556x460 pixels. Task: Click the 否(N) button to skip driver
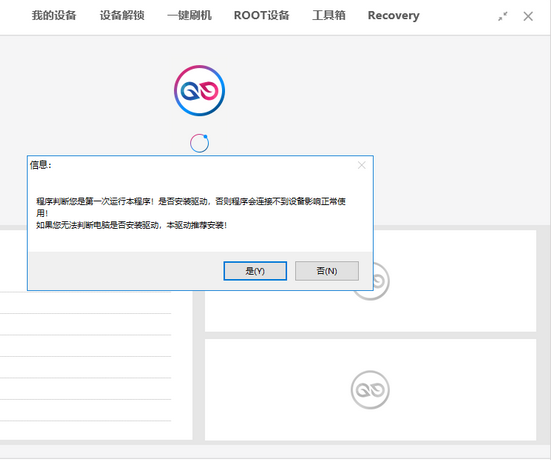click(327, 271)
